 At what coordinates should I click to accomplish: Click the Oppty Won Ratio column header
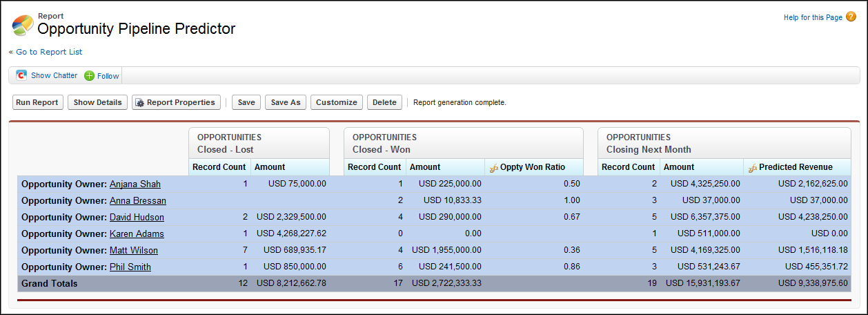tap(534, 167)
